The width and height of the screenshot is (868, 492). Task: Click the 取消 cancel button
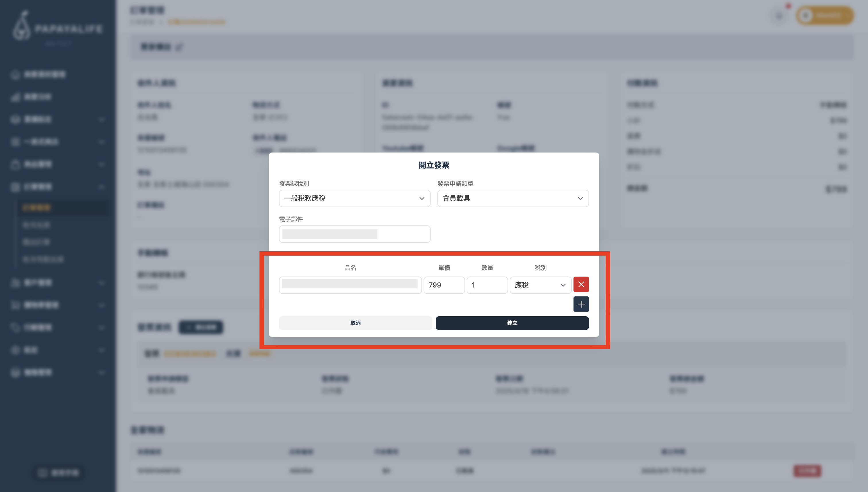point(355,323)
